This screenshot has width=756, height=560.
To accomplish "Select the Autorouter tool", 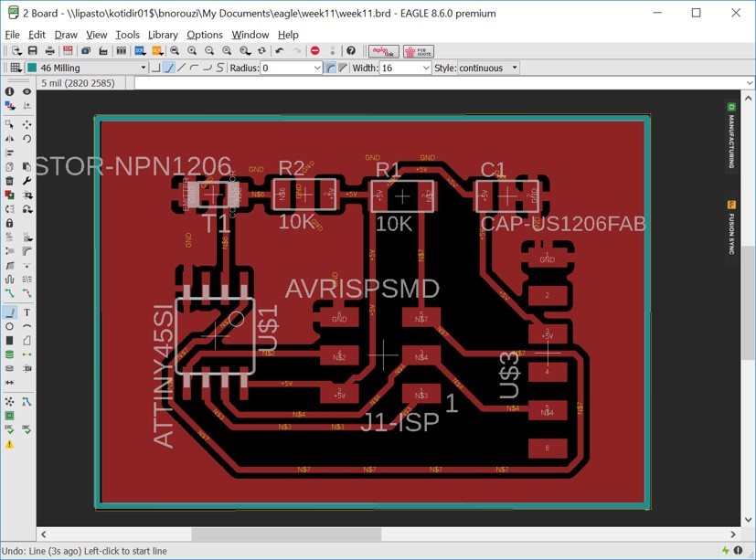I will pyautogui.click(x=27, y=401).
